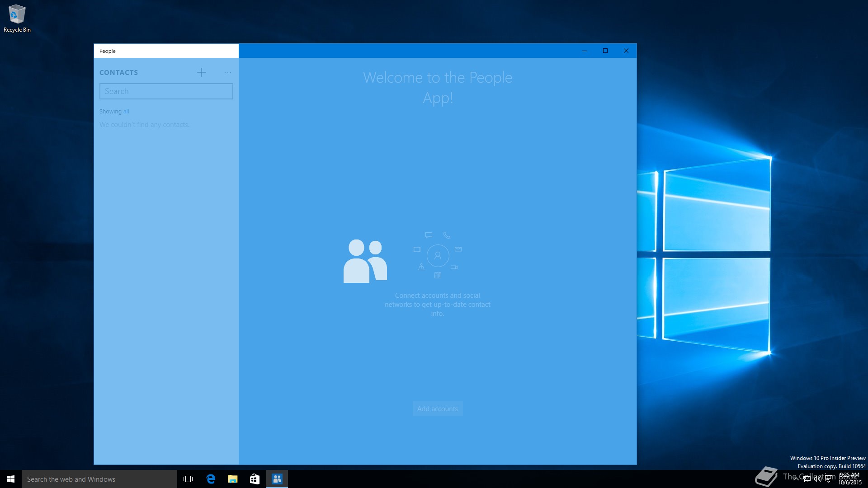Open Task View from the taskbar

tap(188, 479)
